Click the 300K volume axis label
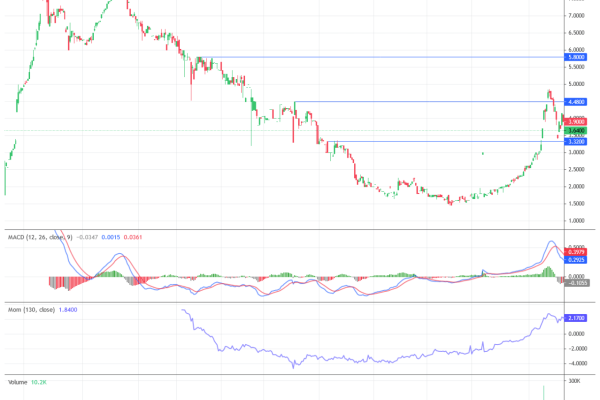The image size is (600, 400). [575, 382]
